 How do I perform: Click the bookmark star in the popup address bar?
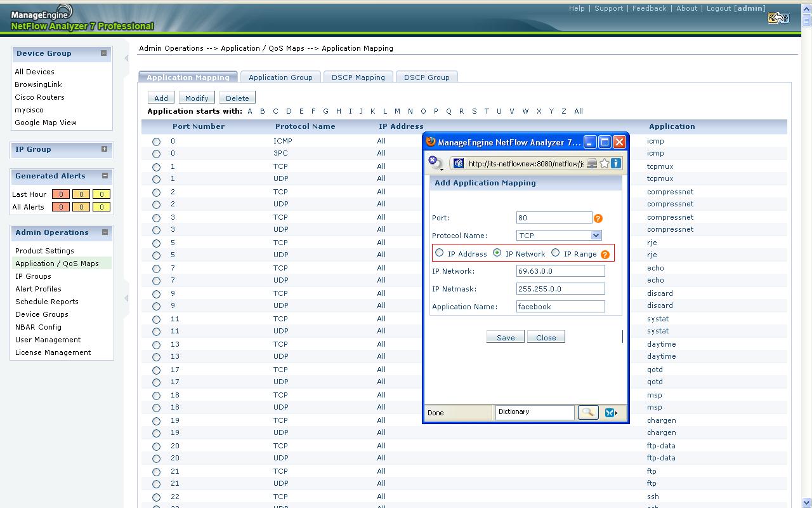click(x=604, y=164)
